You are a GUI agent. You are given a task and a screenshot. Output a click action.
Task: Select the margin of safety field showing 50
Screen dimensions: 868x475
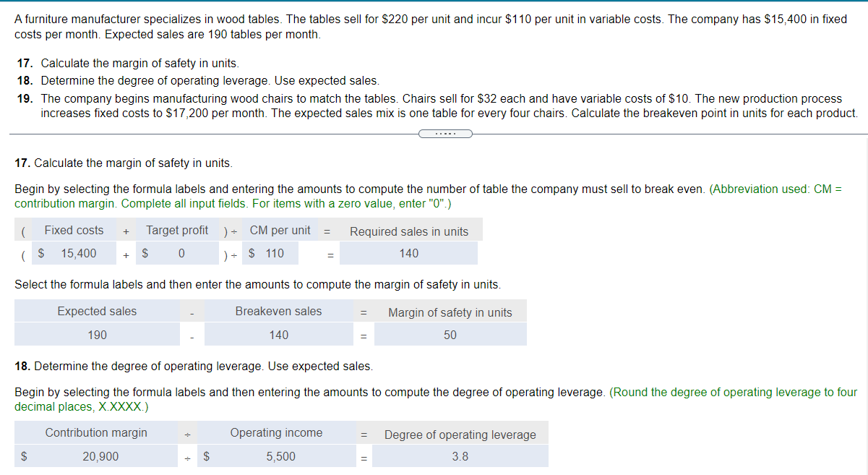pos(450,334)
